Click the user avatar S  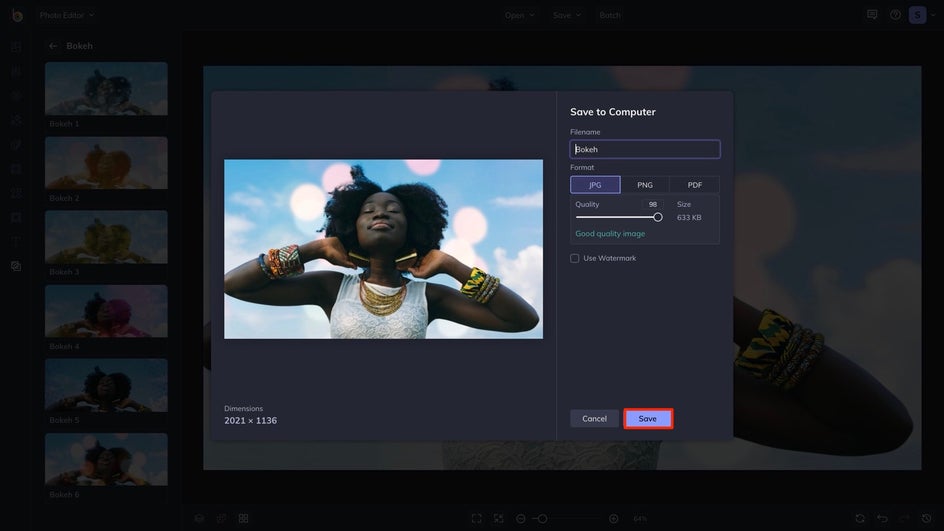[918, 15]
